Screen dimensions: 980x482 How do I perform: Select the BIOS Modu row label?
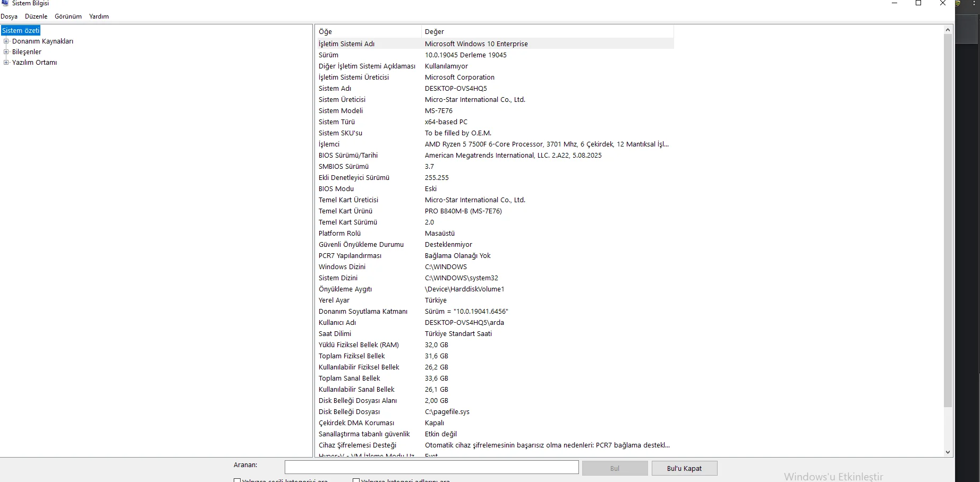point(336,188)
